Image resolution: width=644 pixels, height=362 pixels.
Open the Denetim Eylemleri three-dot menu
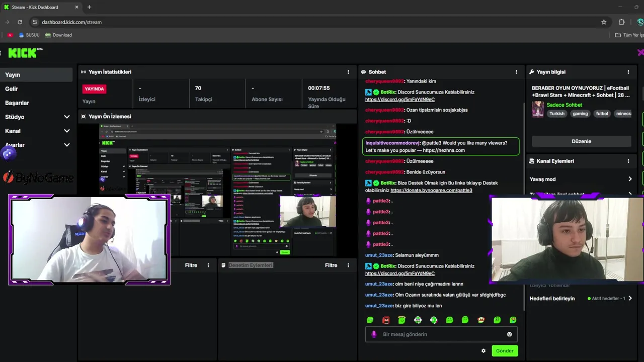click(x=348, y=265)
